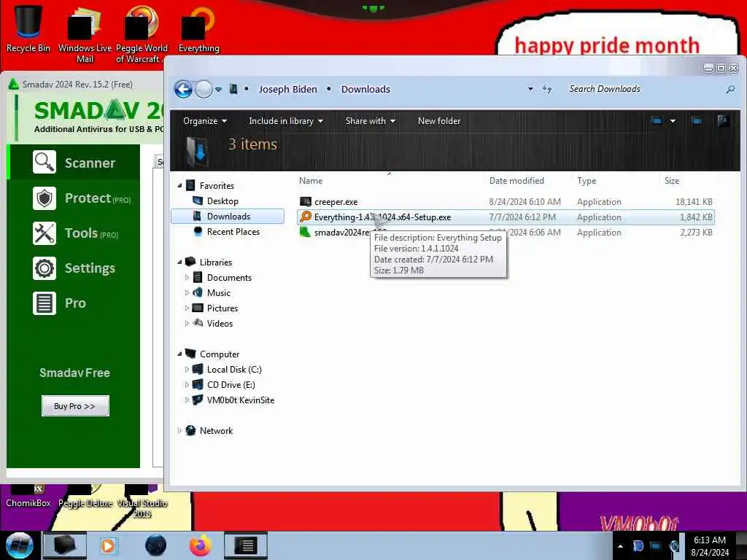Select Desktop in Favorites
Viewport: 747px width, 560px height.
pyautogui.click(x=222, y=201)
